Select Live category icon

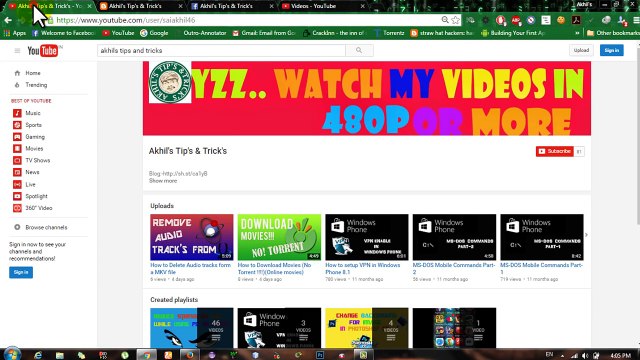pyautogui.click(x=17, y=184)
